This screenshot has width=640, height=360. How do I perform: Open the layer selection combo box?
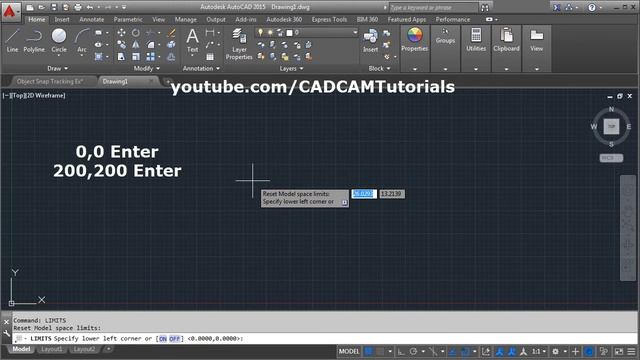point(306,32)
